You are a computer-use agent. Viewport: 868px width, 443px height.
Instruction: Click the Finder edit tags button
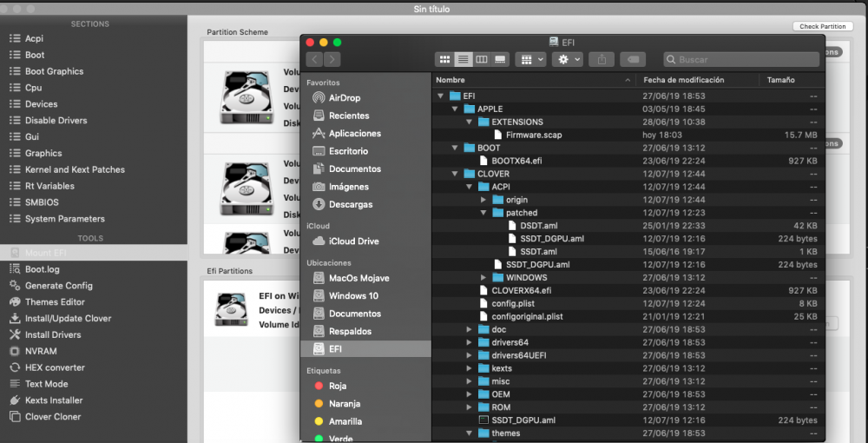point(634,59)
